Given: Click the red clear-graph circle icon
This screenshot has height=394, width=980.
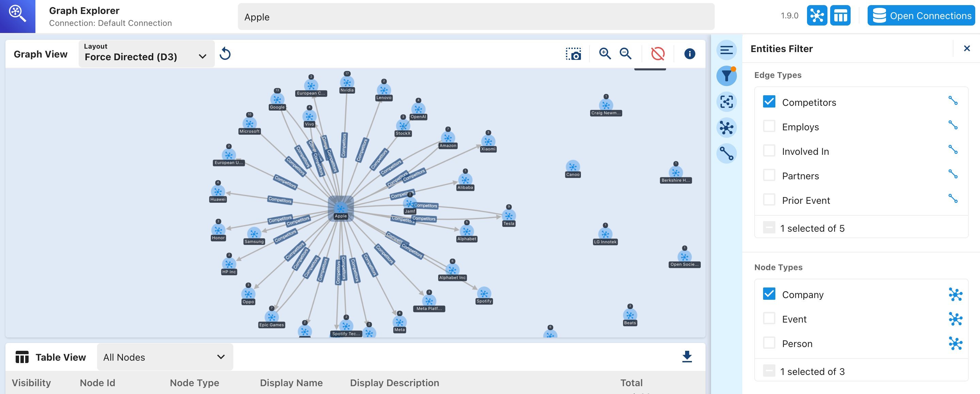Looking at the screenshot, I should [658, 54].
